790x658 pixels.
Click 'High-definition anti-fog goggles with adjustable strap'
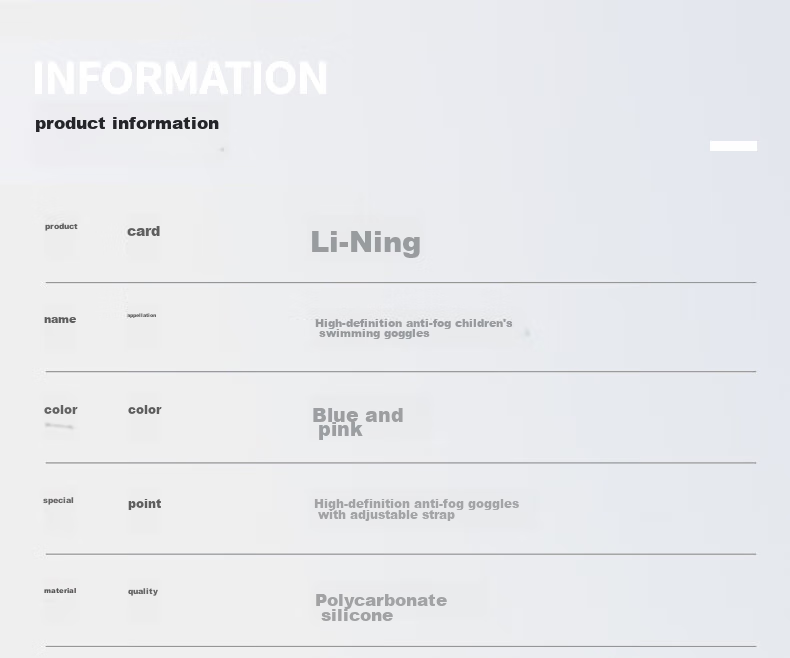(417, 509)
